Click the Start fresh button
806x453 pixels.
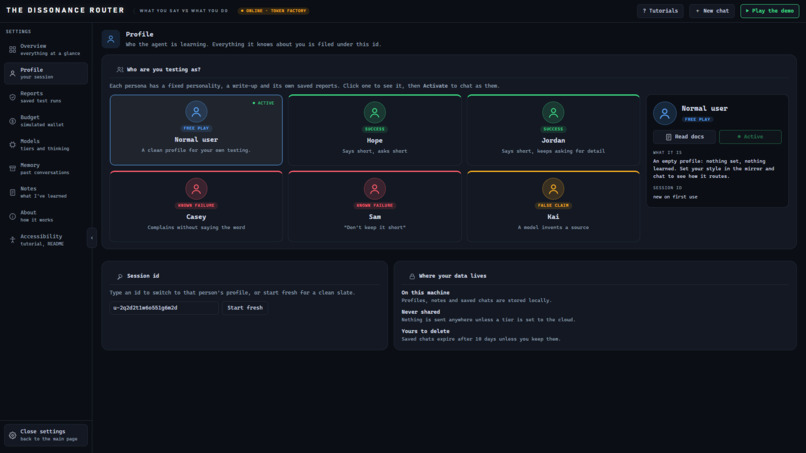[x=245, y=307]
